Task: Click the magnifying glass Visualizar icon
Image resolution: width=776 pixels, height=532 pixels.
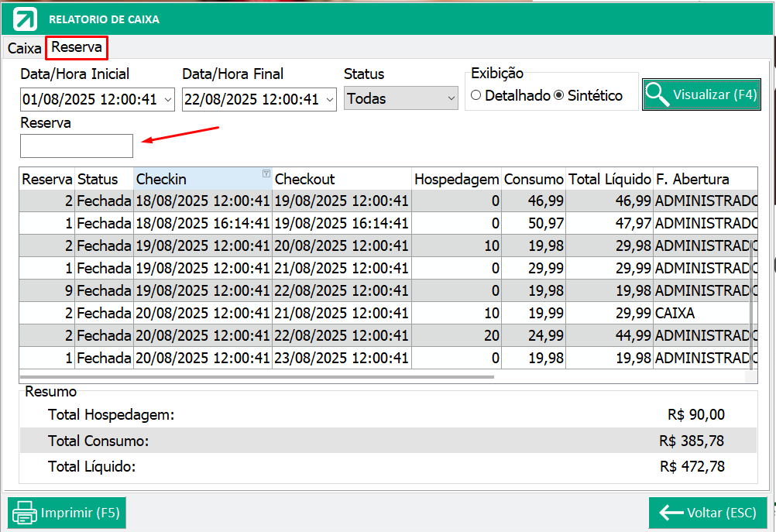Action: tap(658, 94)
